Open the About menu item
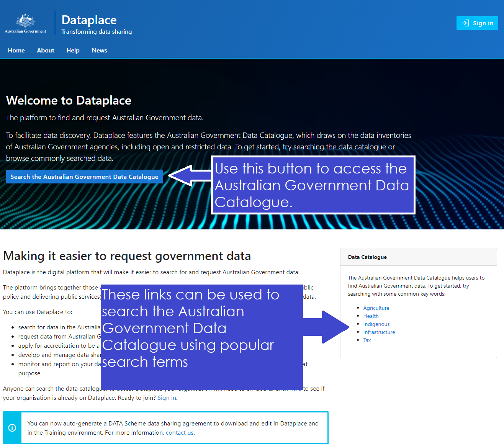Image resolution: width=504 pixels, height=445 pixels. pyautogui.click(x=46, y=50)
